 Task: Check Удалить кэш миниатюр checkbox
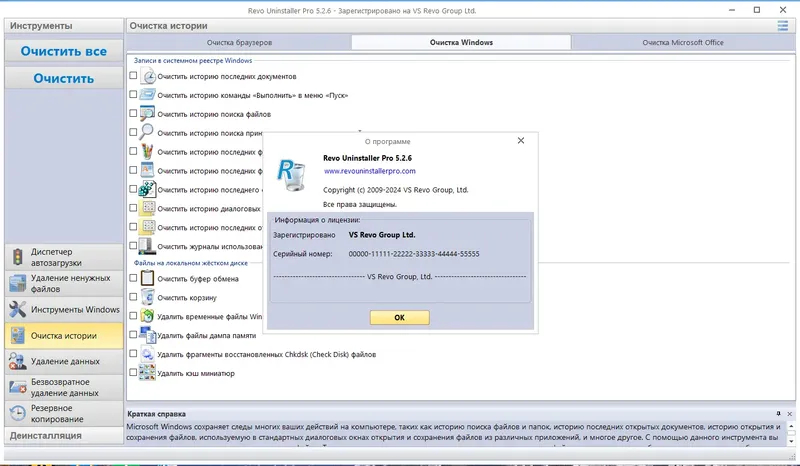tap(133, 373)
